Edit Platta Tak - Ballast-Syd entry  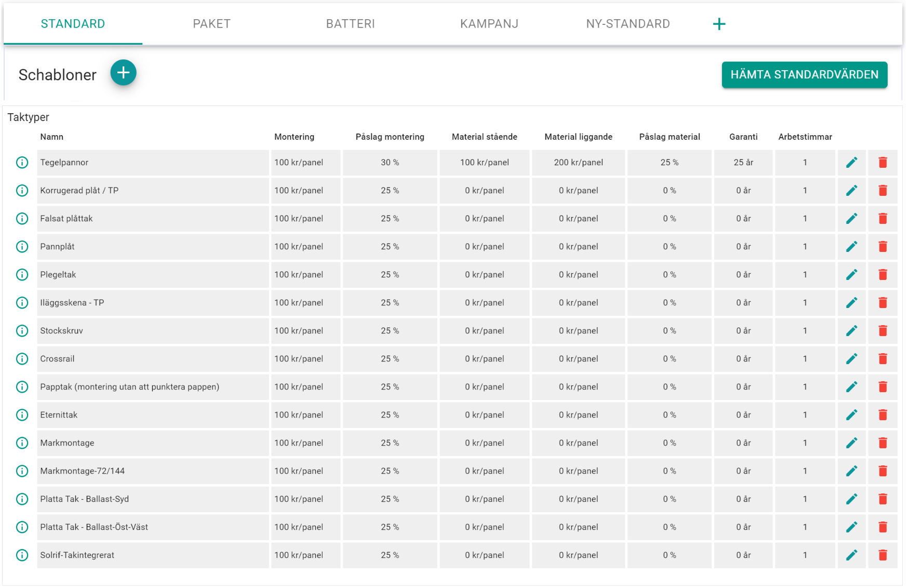[x=851, y=499]
